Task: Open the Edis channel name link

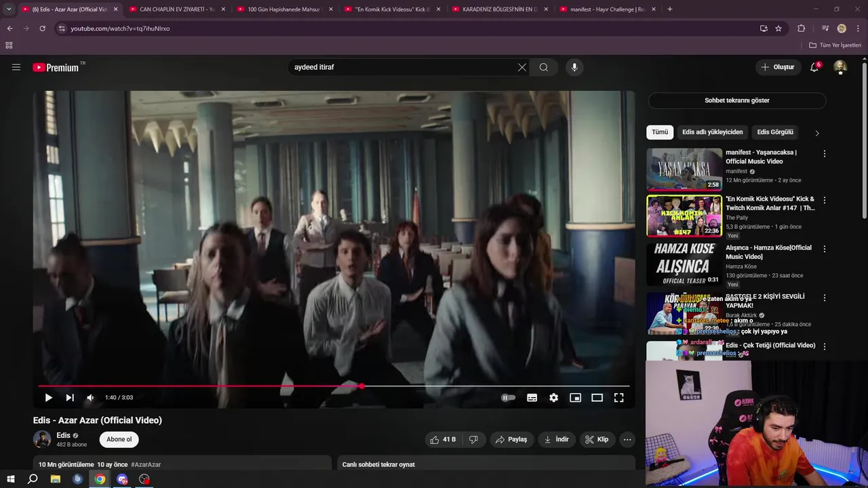Action: (x=63, y=435)
